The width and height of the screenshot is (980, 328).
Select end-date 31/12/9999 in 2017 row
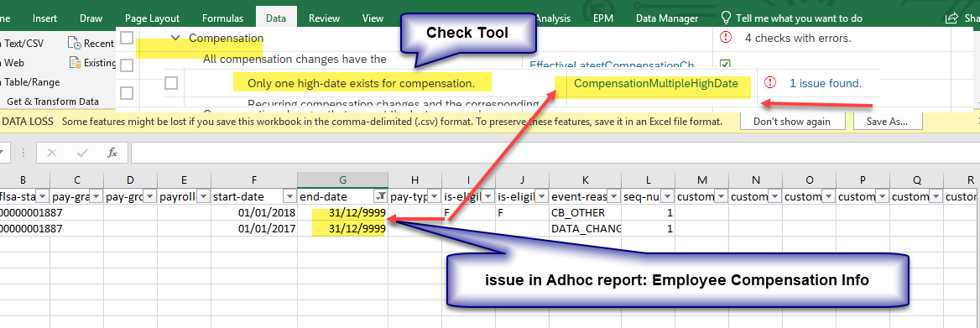(x=342, y=229)
